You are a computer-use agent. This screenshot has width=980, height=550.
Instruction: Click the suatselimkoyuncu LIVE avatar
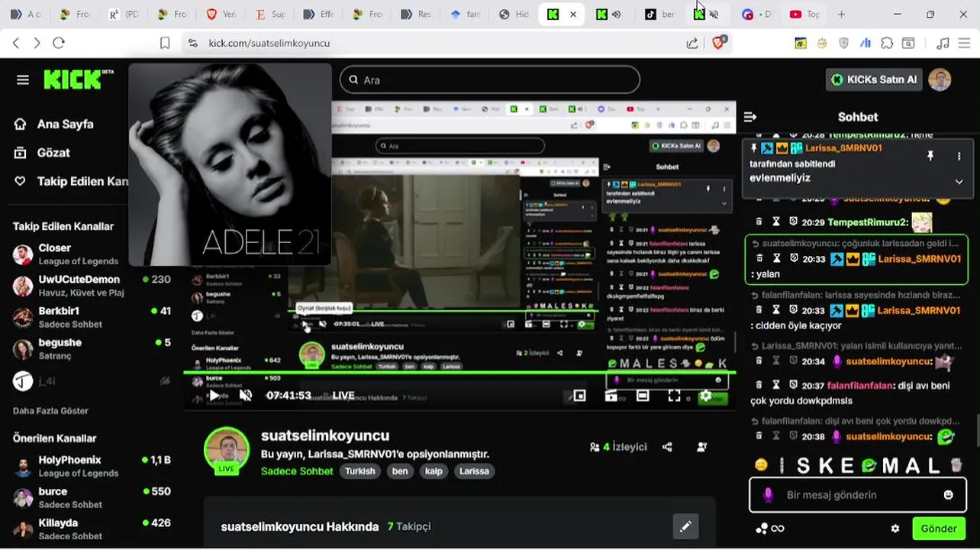(x=227, y=451)
